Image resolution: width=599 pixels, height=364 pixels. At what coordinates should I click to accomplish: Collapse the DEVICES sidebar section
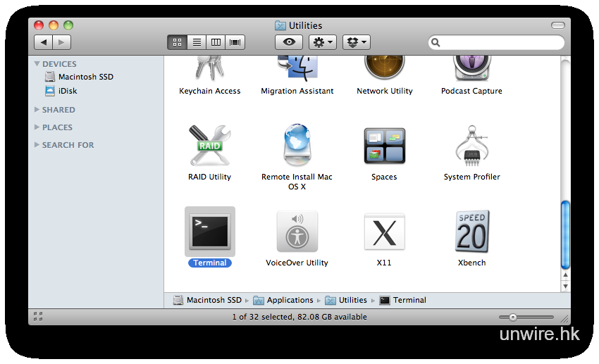tap(37, 64)
